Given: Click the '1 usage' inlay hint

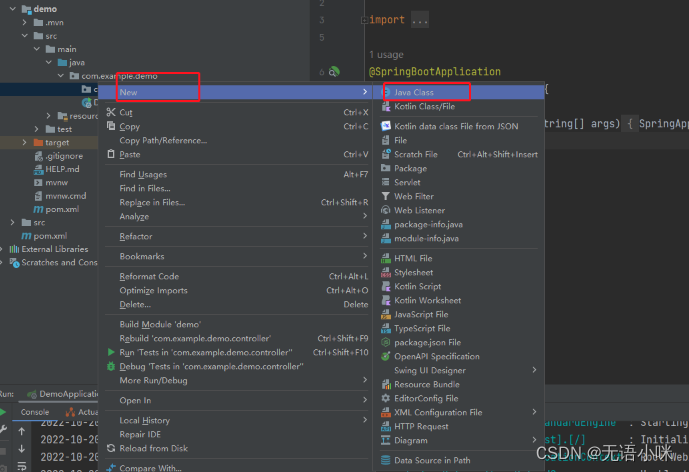Looking at the screenshot, I should click(386, 54).
